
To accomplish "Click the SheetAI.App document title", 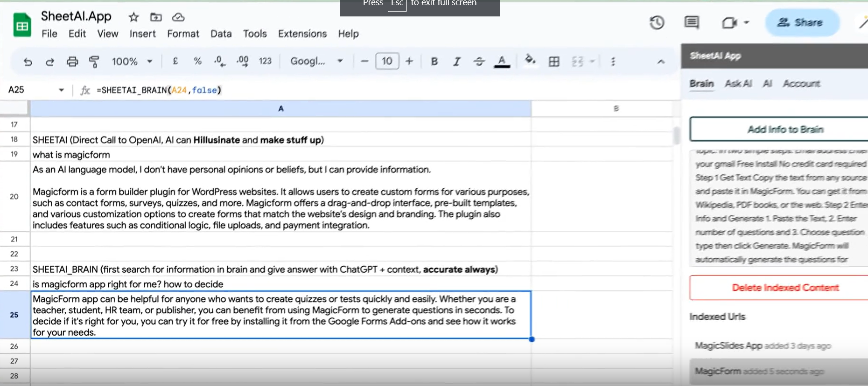I will (76, 16).
